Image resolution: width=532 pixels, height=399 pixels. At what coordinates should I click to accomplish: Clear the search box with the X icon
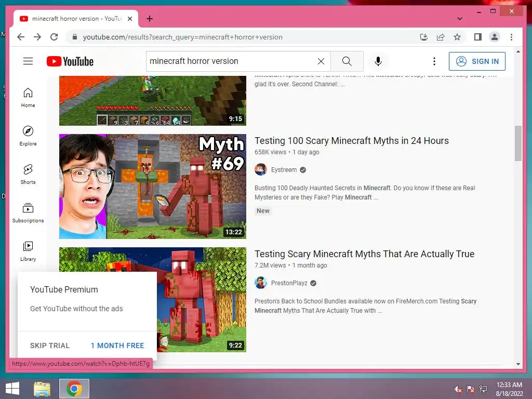point(321,61)
